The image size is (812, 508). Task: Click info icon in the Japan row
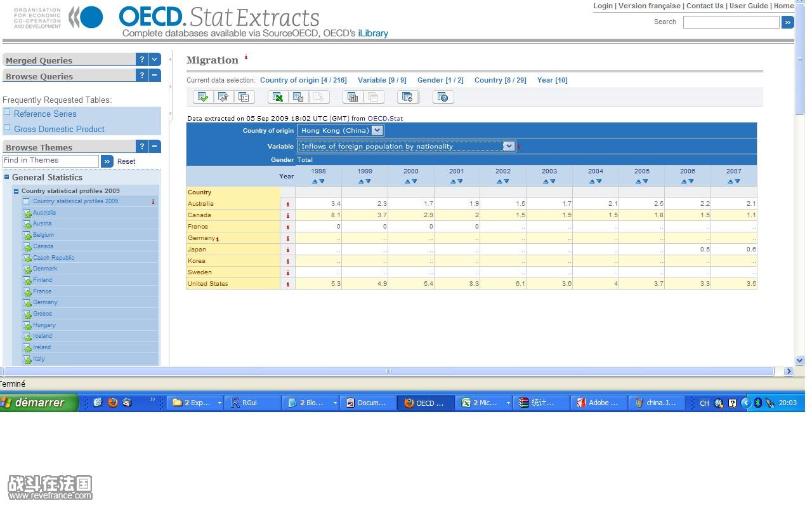click(288, 250)
